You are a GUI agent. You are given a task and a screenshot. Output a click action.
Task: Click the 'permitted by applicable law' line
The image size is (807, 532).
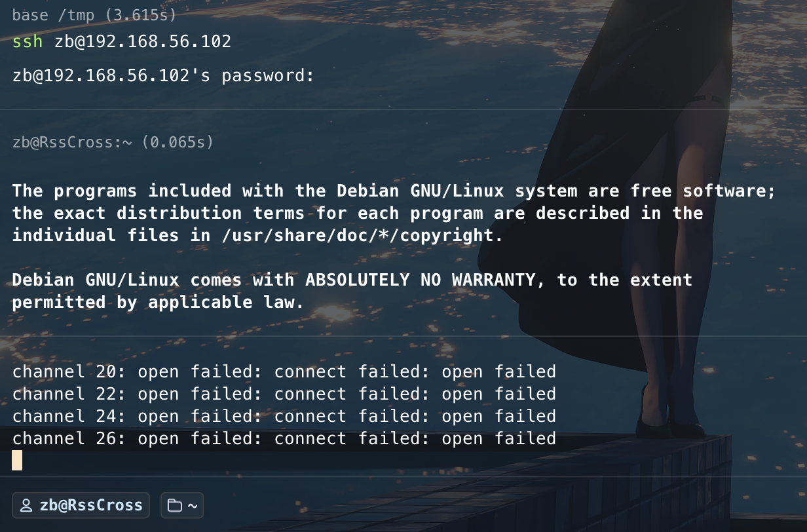coord(158,302)
